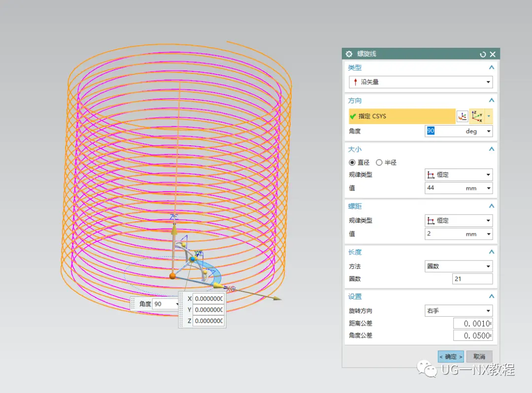The image size is (532, 393).
Task: Open the arrow beside the 44 mm value
Action: pyautogui.click(x=489, y=188)
